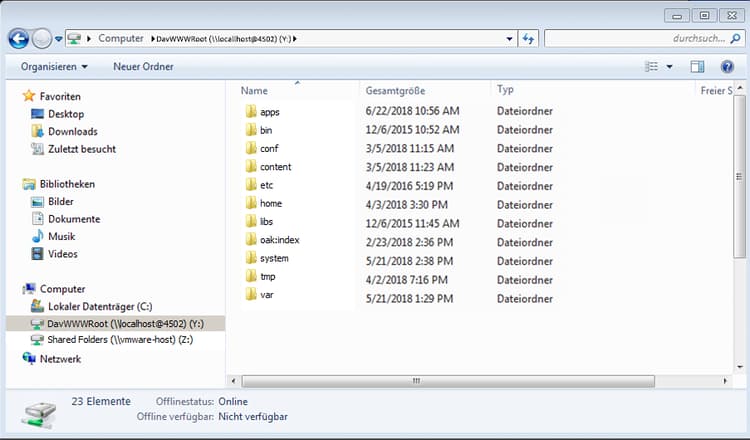Select the oak:index folder icon
750x440 pixels.
click(x=251, y=240)
